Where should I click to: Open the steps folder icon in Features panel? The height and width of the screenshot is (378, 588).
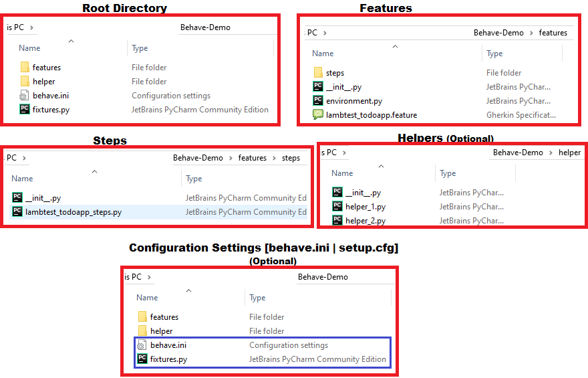click(x=318, y=72)
